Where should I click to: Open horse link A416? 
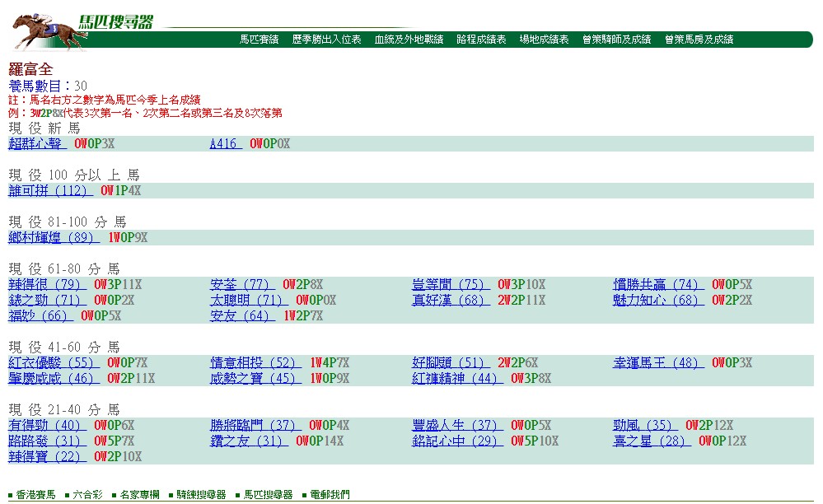(x=226, y=143)
